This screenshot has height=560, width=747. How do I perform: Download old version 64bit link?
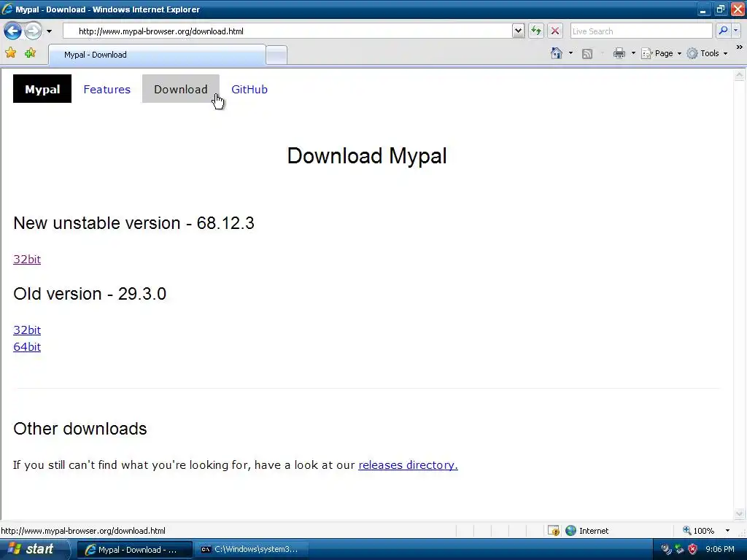(27, 346)
